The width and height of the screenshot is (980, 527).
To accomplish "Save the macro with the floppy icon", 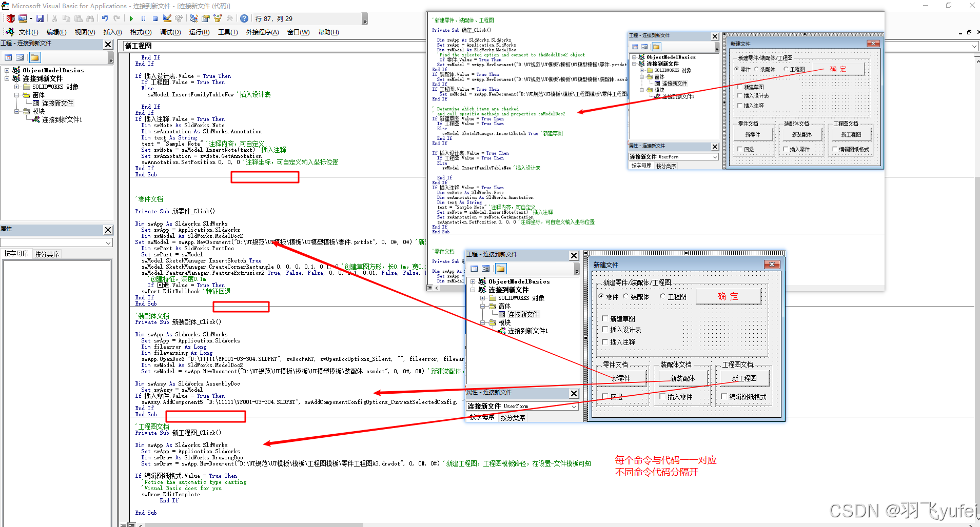I will point(40,18).
